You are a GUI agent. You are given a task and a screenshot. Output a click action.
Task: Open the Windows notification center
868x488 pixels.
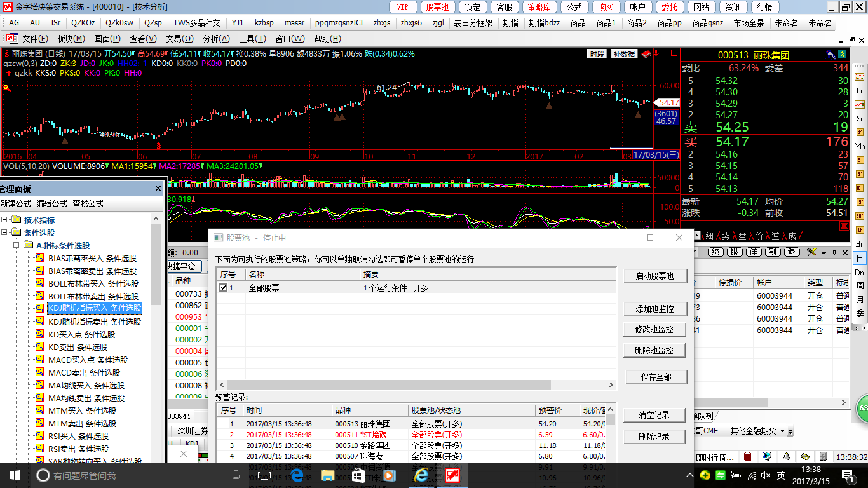coord(848,475)
